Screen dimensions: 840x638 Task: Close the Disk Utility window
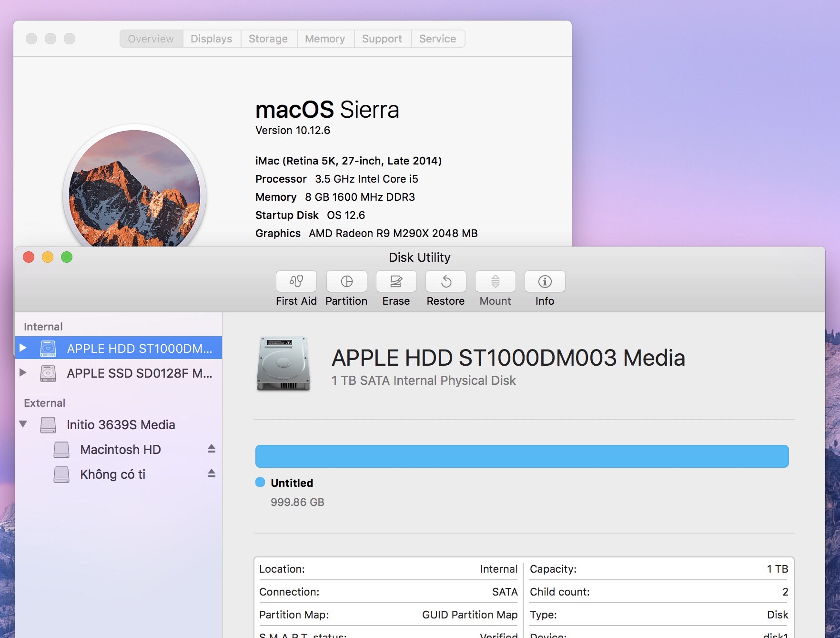(29, 257)
